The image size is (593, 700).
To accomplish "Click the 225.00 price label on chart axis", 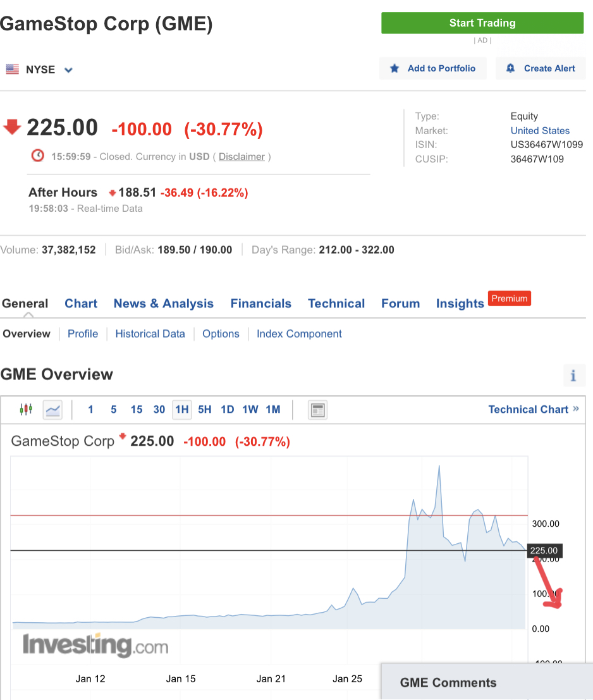I will point(544,550).
